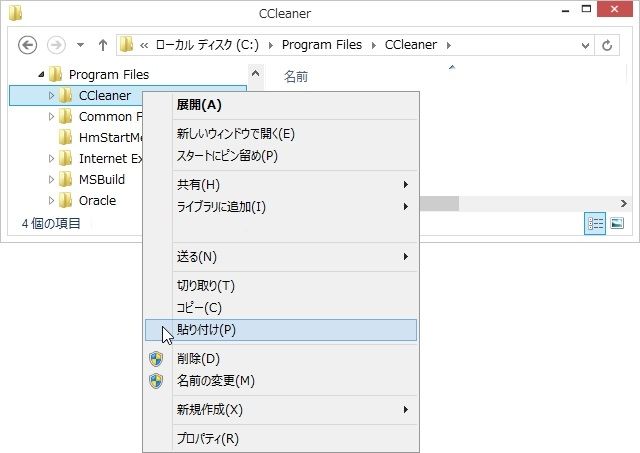
Task: Open the arrow after Program Files breadcrumb
Action: 373,45
